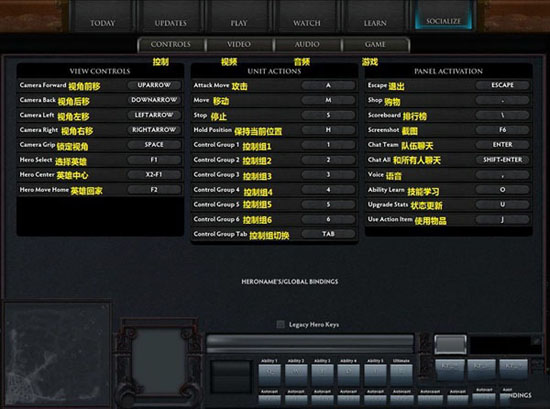The height and width of the screenshot is (409, 550).
Task: Click the UNIT ACTIONS header
Action: point(274,71)
